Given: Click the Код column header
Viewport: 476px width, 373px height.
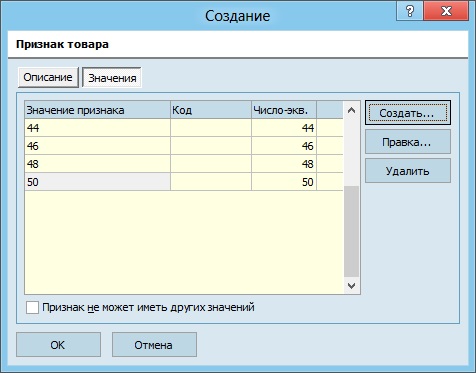Looking at the screenshot, I should coord(211,110).
